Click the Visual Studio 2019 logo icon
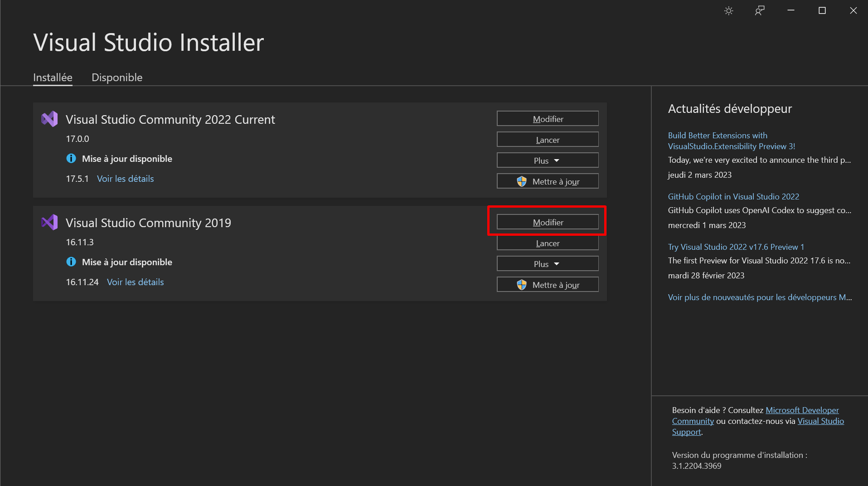This screenshot has height=486, width=868. [50, 223]
